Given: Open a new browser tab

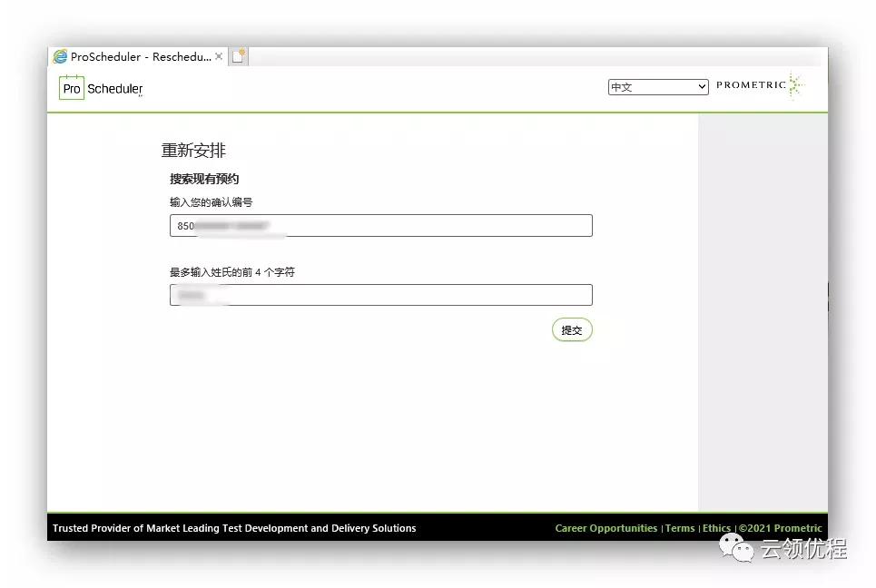Looking at the screenshot, I should point(238,54).
